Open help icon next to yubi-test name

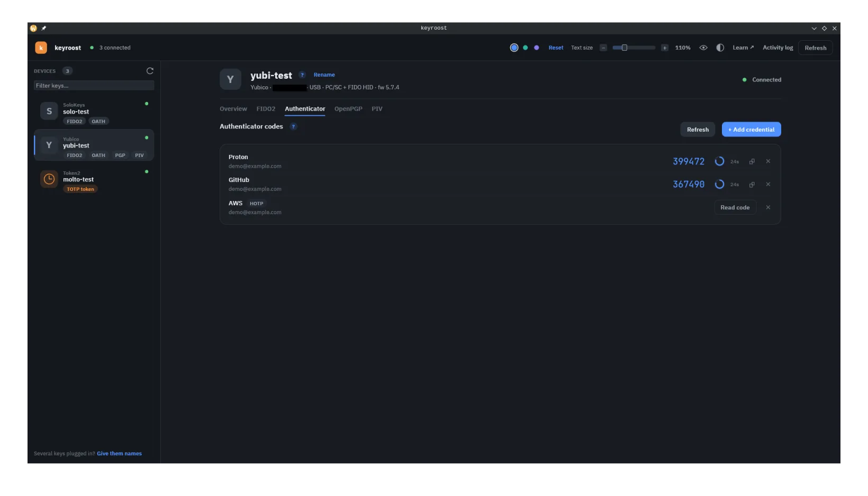[302, 75]
